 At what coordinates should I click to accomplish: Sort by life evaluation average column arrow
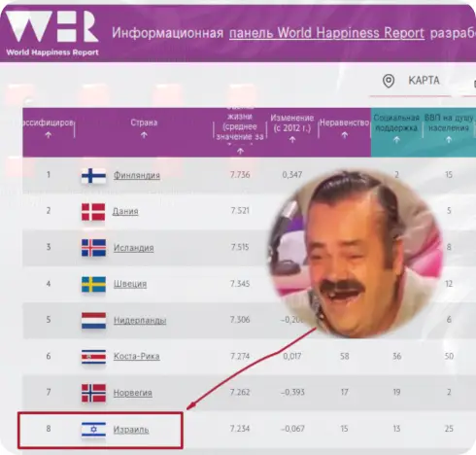[x=240, y=151]
